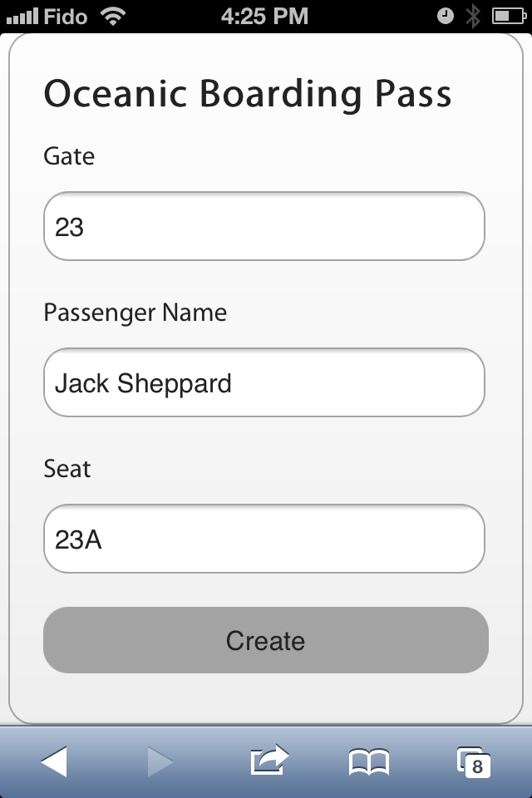Tap the Safari forward arrow
Viewport: 532px width, 798px height.
pos(160,761)
